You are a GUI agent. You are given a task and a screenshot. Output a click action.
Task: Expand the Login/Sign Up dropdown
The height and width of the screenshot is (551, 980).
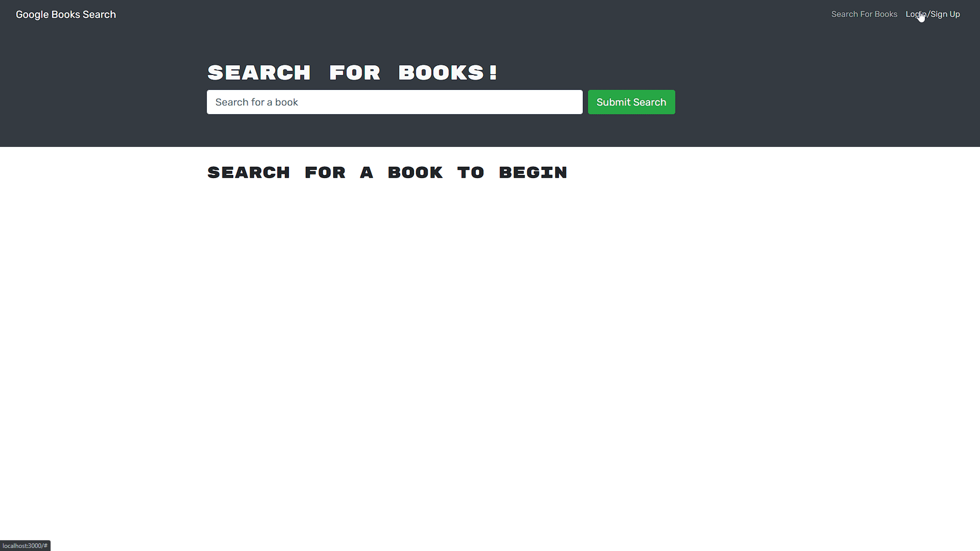[x=932, y=14]
